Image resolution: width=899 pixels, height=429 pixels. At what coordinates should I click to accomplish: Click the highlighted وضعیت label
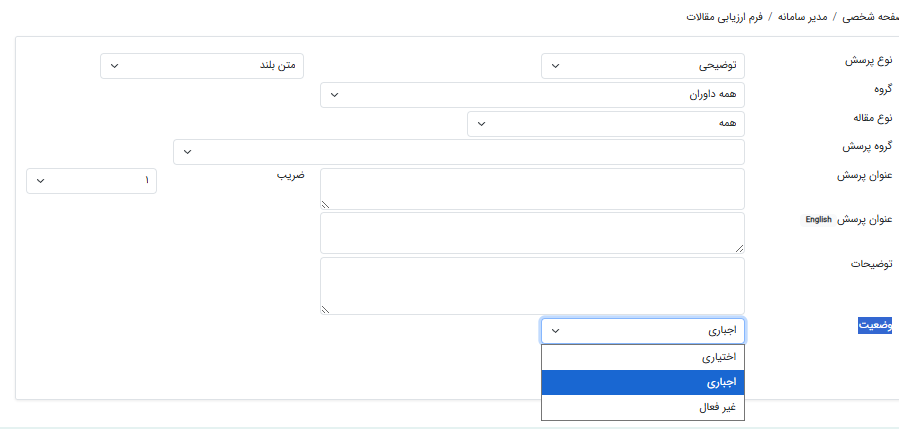[875, 326]
